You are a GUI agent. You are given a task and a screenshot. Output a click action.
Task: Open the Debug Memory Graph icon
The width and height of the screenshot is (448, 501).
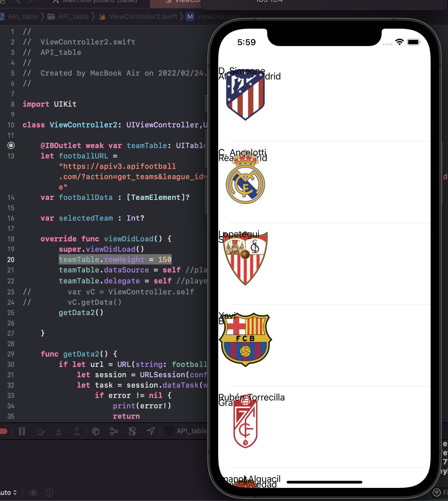[114, 431]
